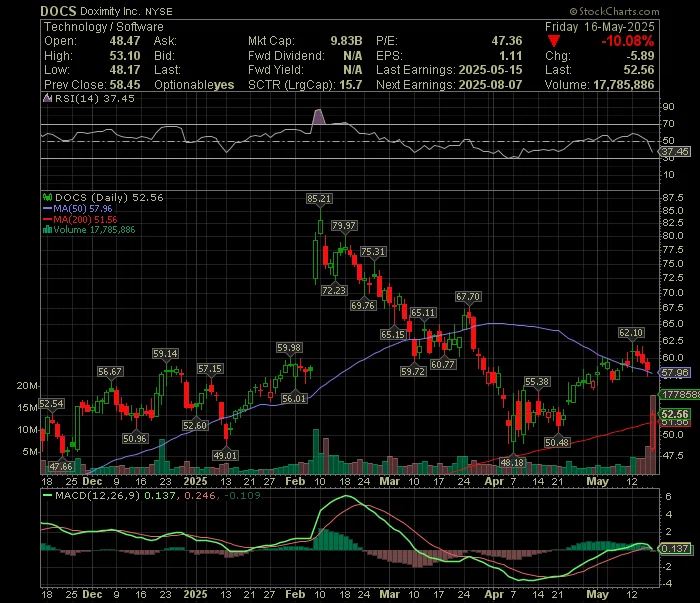Click the 52.56 last price axis tag
Screen dimensions: 700x603
[x=675, y=414]
